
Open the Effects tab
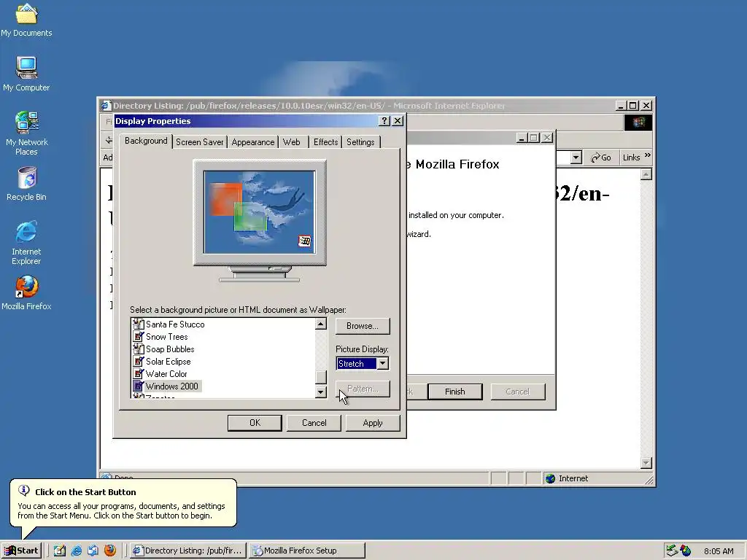(325, 142)
